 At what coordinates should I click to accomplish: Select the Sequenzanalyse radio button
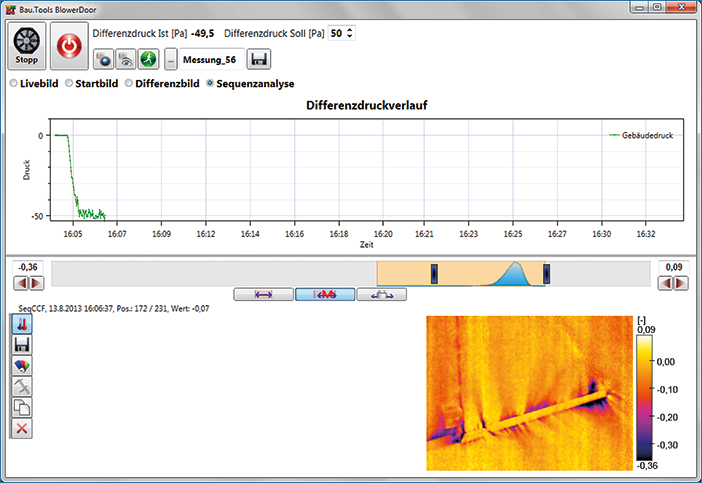210,83
